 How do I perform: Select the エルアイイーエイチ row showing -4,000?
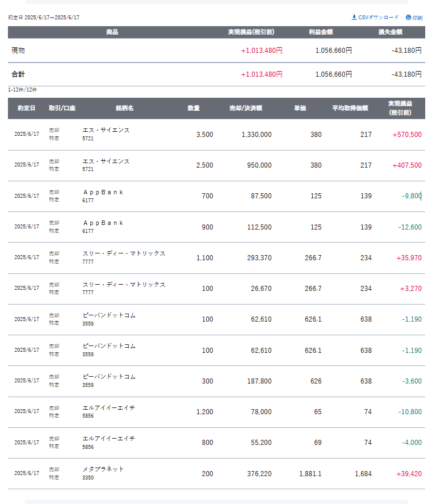(x=216, y=443)
